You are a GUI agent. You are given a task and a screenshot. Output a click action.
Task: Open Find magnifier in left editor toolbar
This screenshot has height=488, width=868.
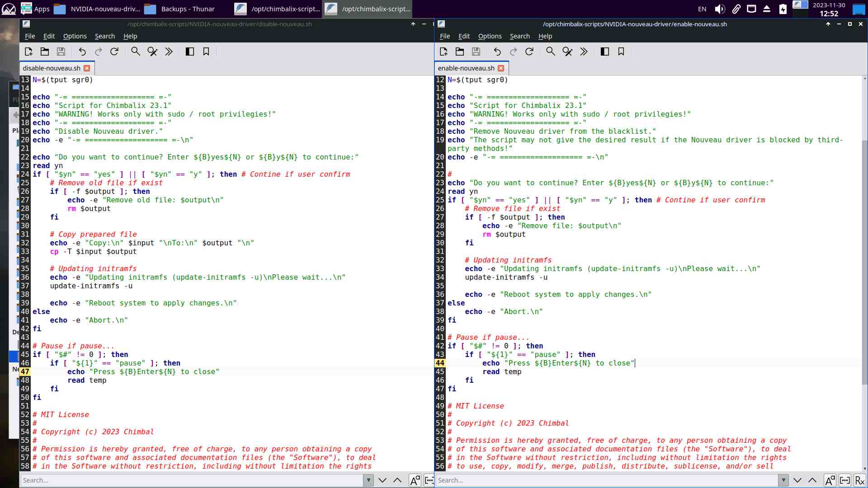coord(135,52)
